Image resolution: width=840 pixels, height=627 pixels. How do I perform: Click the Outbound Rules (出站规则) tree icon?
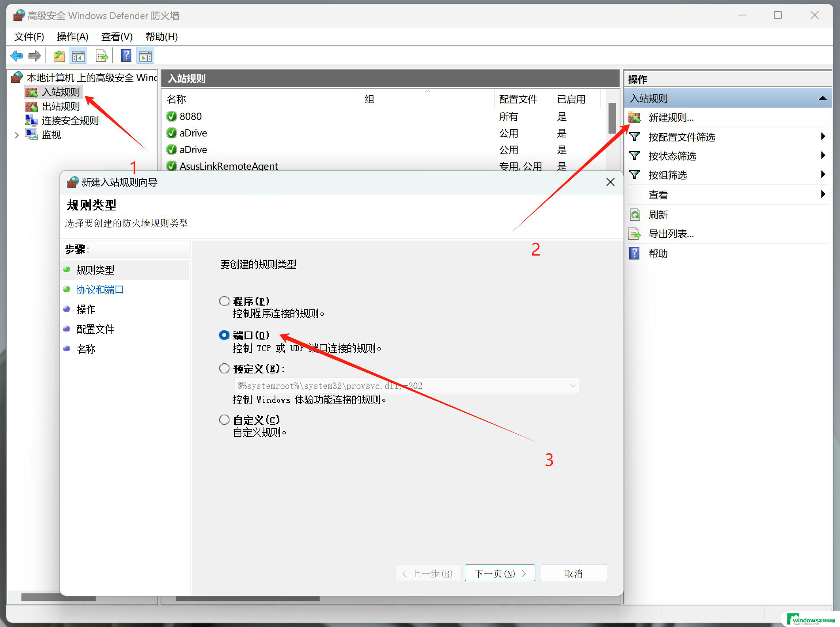pyautogui.click(x=31, y=106)
